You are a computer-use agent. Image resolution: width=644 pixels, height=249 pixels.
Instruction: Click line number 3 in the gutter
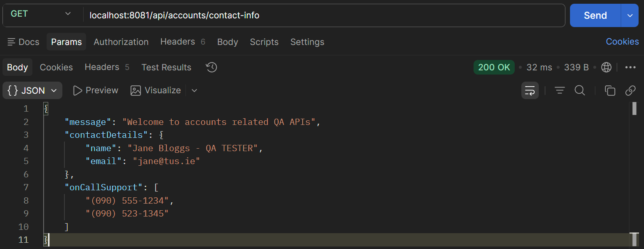click(26, 135)
